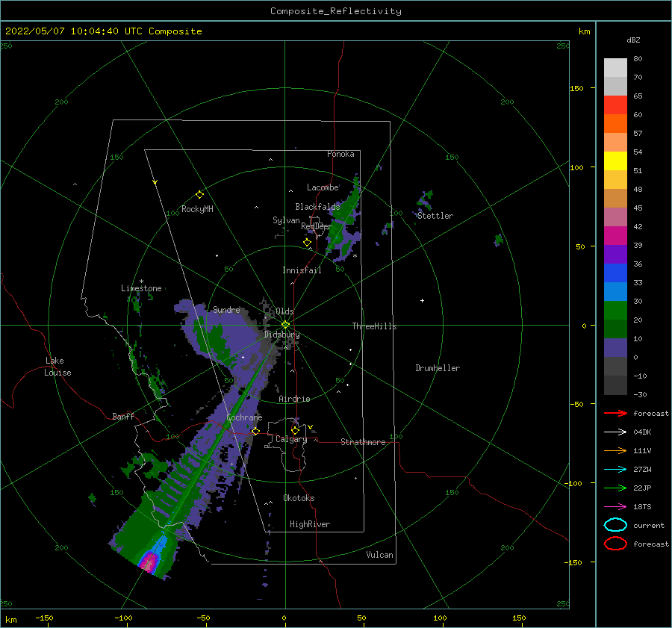
Task: Click the Ponoka town label
Action: point(340,154)
